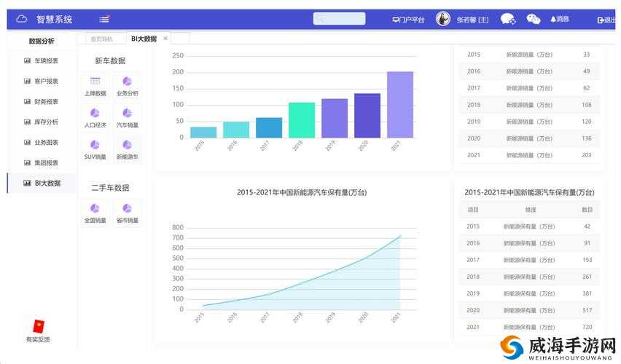Viewport: 621px width, 364px height.
Task: Click the 车辆报表 chart icon
Action: pyautogui.click(x=27, y=60)
